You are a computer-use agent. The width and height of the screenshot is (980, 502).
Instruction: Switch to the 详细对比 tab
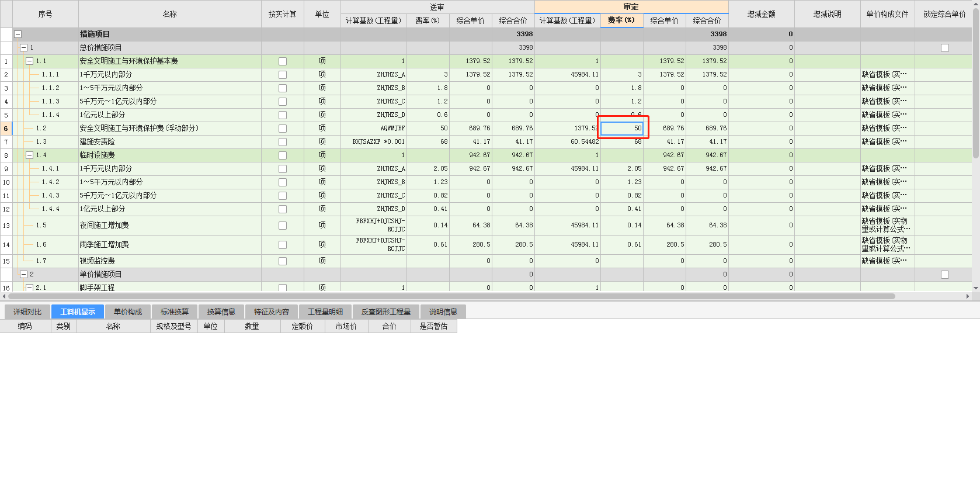(x=27, y=312)
